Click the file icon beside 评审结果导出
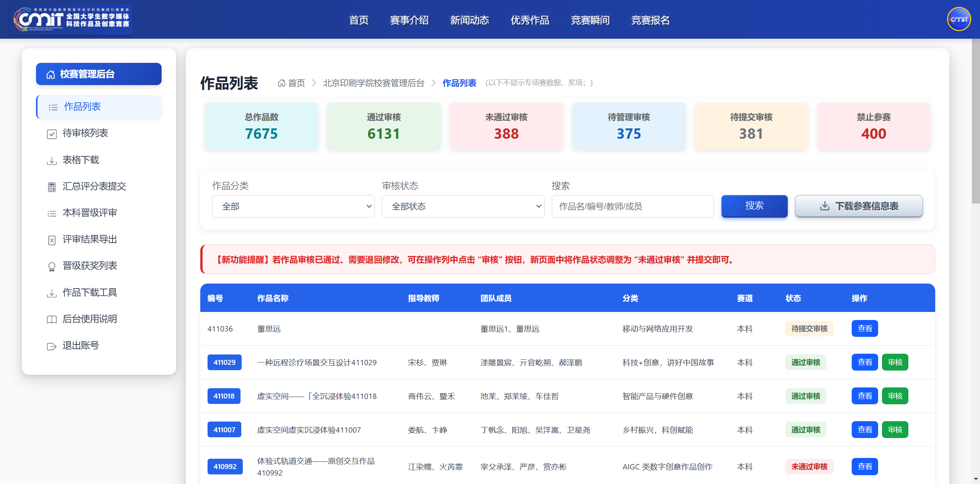 click(52, 240)
